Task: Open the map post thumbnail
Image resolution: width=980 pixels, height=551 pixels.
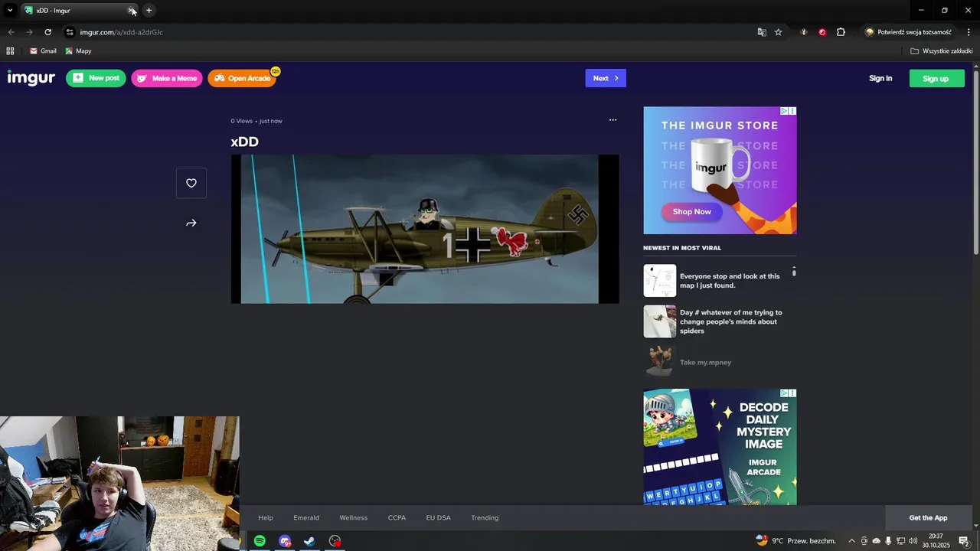Action: point(659,281)
